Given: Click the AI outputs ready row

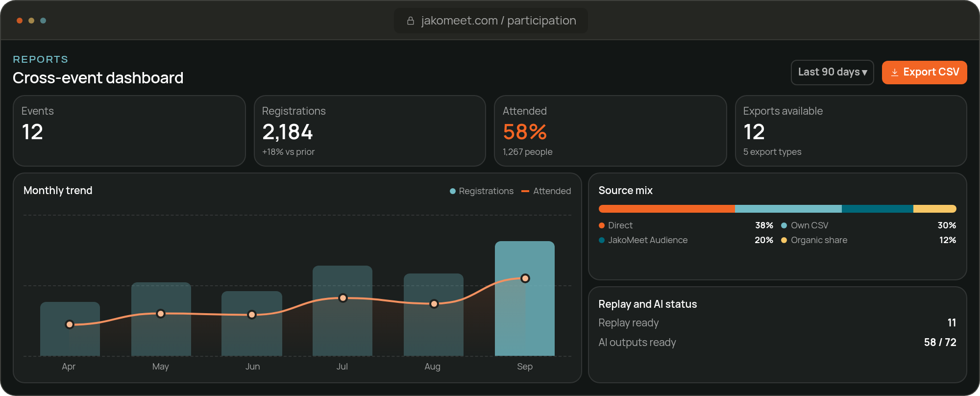Looking at the screenshot, I should pos(778,343).
